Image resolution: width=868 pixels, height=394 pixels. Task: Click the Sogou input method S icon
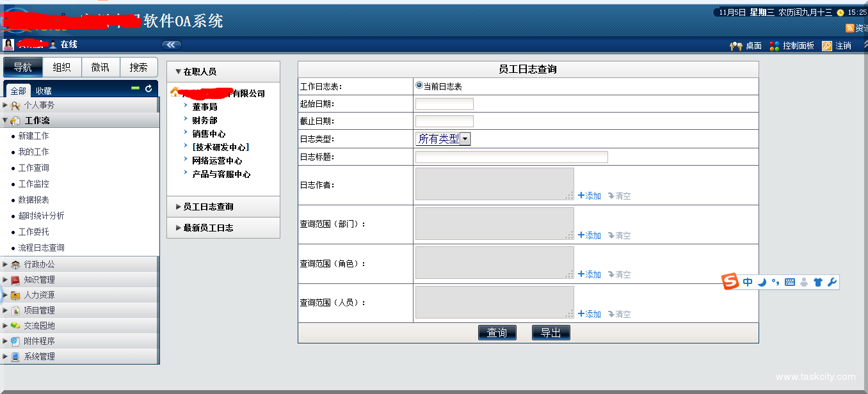[x=730, y=282]
